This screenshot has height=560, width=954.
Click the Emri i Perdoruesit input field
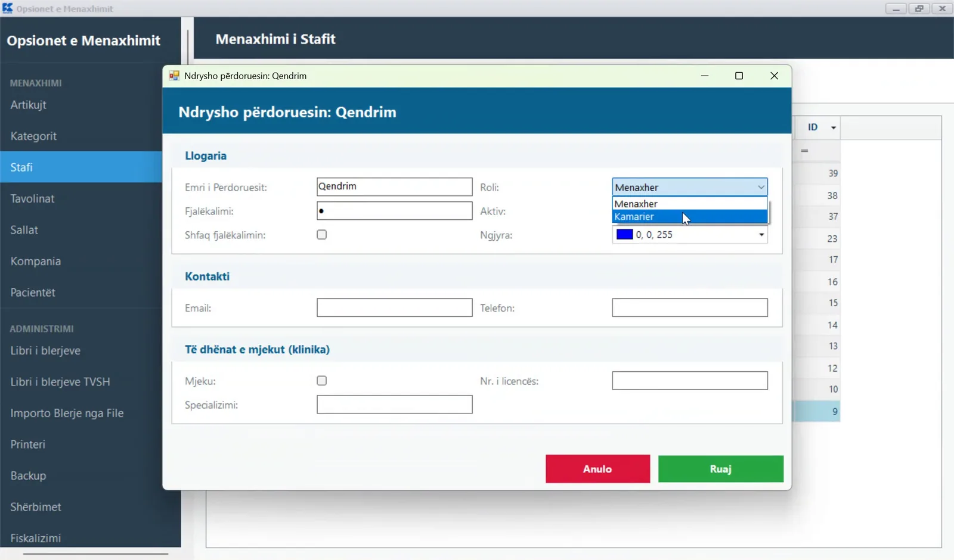pos(394,186)
